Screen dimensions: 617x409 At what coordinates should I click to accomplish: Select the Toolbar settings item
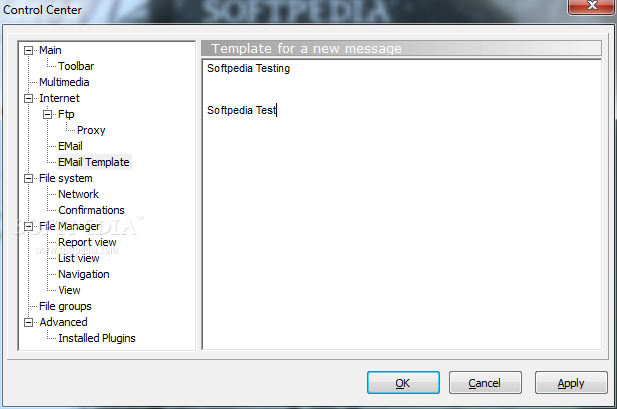pyautogui.click(x=76, y=66)
